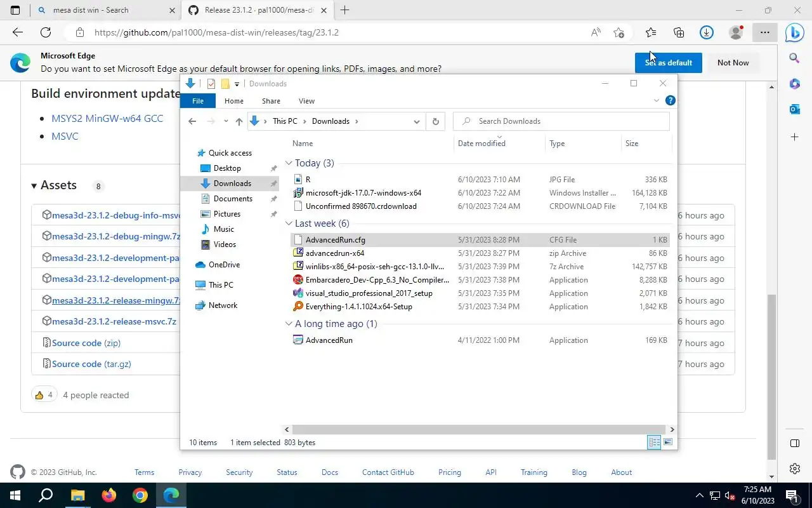Open the Favorites list icon
This screenshot has width=812, height=508.
point(651,32)
